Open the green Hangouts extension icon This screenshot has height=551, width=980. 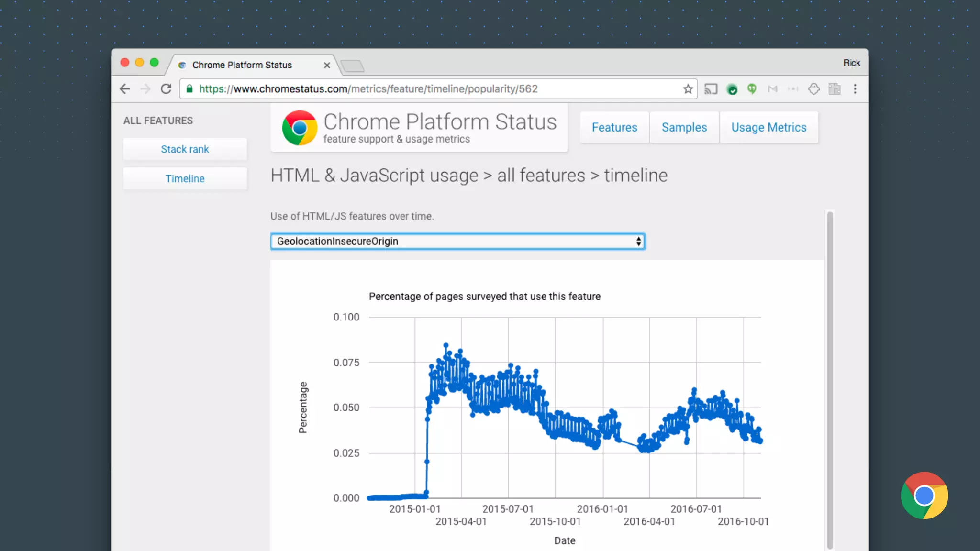pos(752,89)
